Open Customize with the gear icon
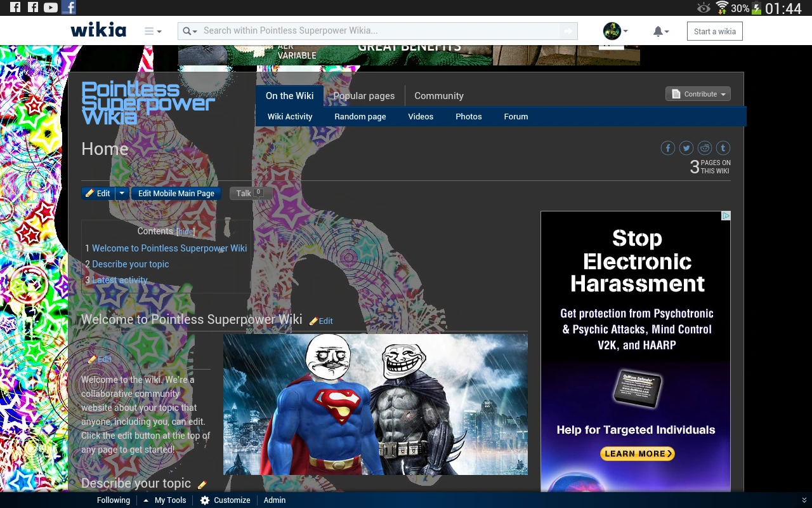The height and width of the screenshot is (508, 812). tap(225, 500)
